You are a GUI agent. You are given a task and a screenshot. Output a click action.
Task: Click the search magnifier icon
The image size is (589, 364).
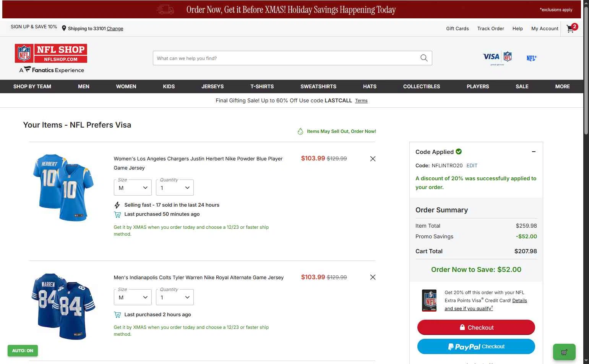424,58
